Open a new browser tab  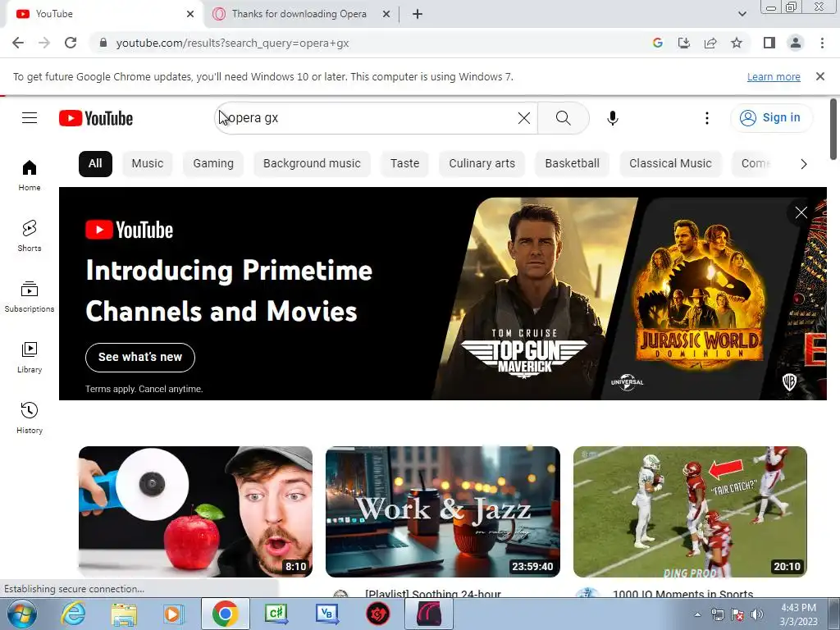[x=418, y=14]
